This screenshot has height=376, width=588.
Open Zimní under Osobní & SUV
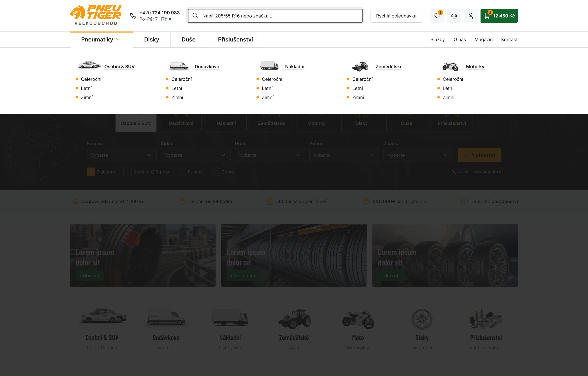(87, 97)
